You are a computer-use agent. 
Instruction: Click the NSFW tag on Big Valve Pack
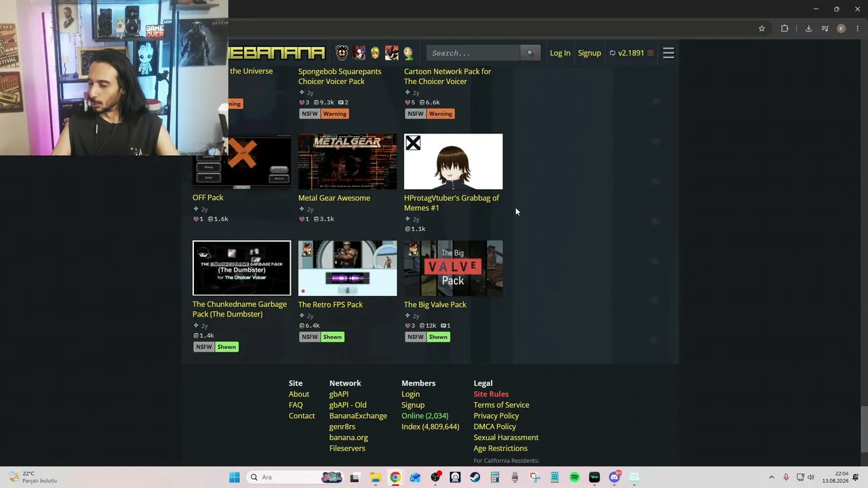pyautogui.click(x=416, y=337)
